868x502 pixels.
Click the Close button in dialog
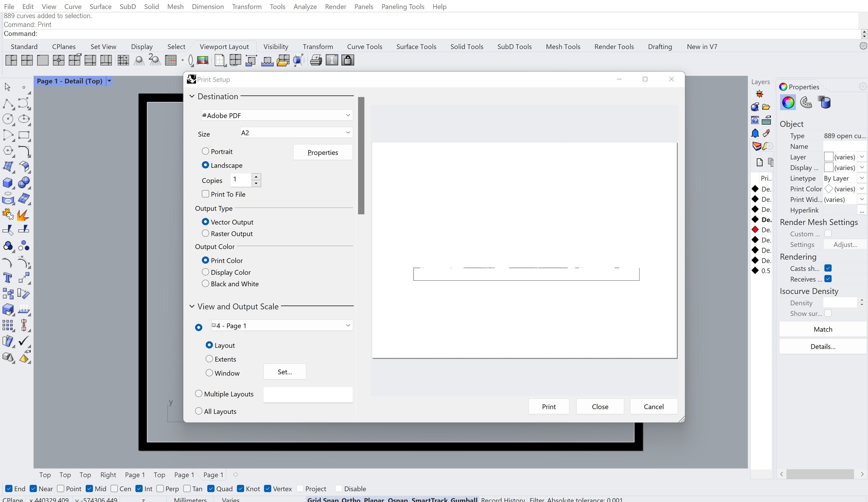[600, 406]
